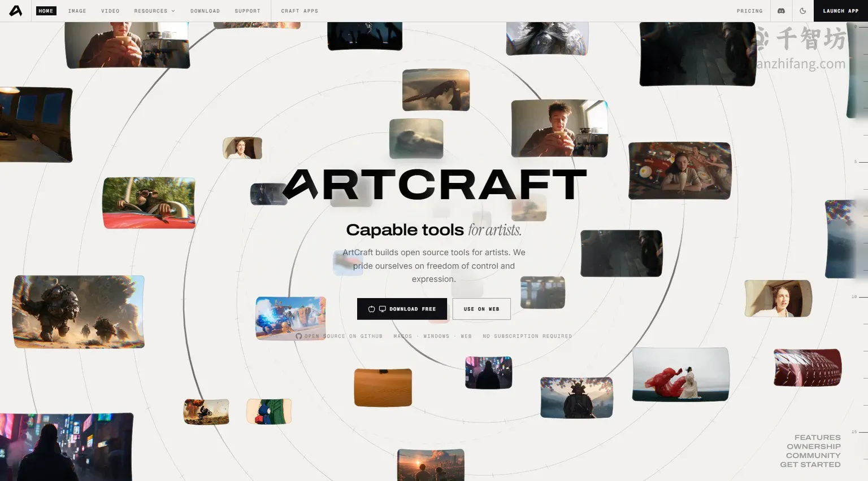The width and height of the screenshot is (868, 481).
Task: Open the Video nav item
Action: 110,11
